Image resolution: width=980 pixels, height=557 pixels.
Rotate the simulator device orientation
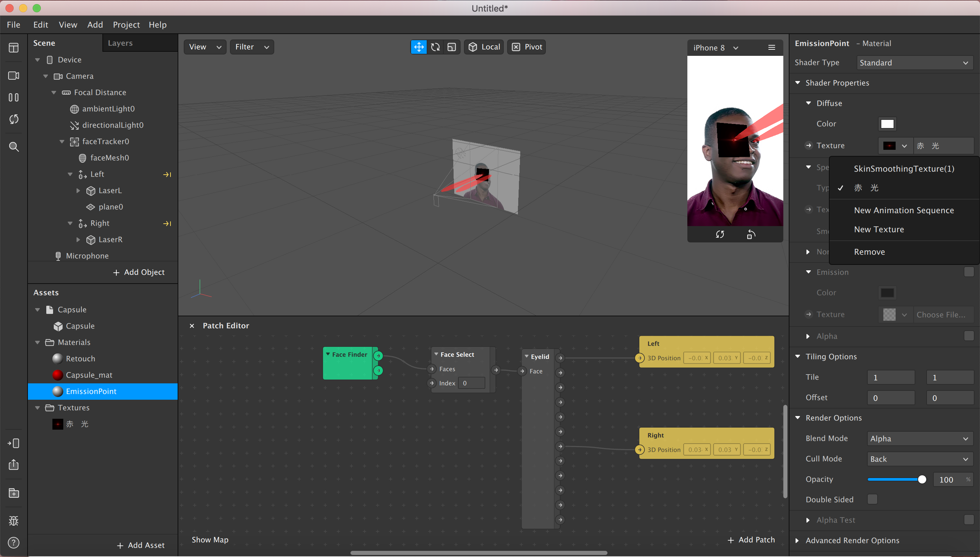(751, 235)
